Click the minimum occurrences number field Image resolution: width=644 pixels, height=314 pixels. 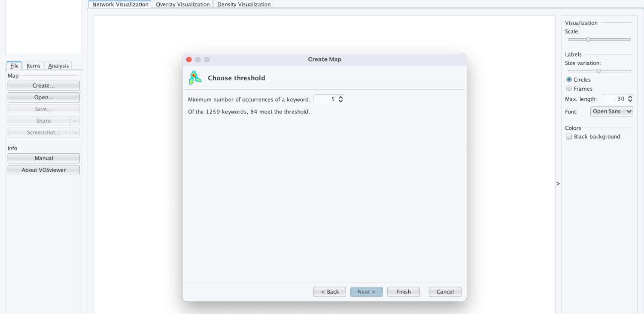[x=325, y=99]
